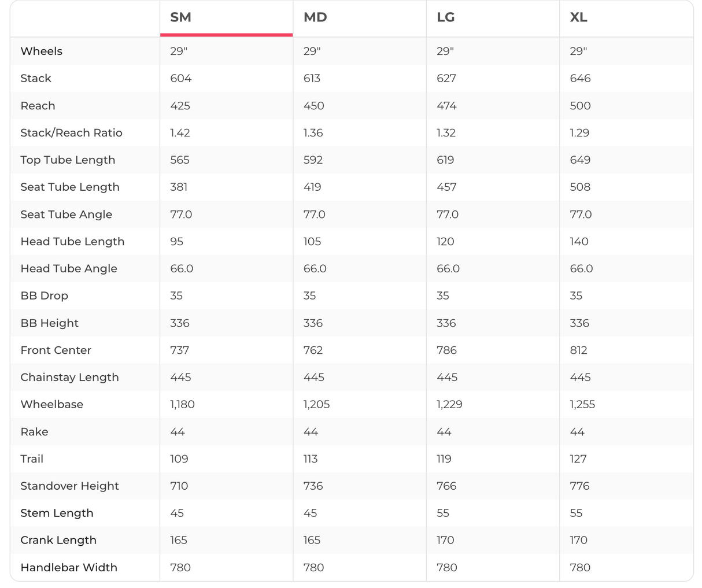Click the Wheelbase row label

pyautogui.click(x=52, y=405)
